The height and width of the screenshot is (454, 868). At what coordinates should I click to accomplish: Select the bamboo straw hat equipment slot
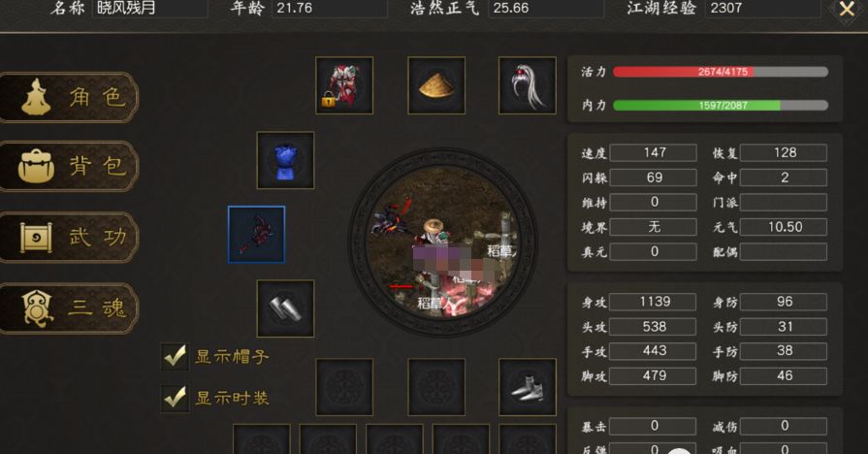click(436, 85)
